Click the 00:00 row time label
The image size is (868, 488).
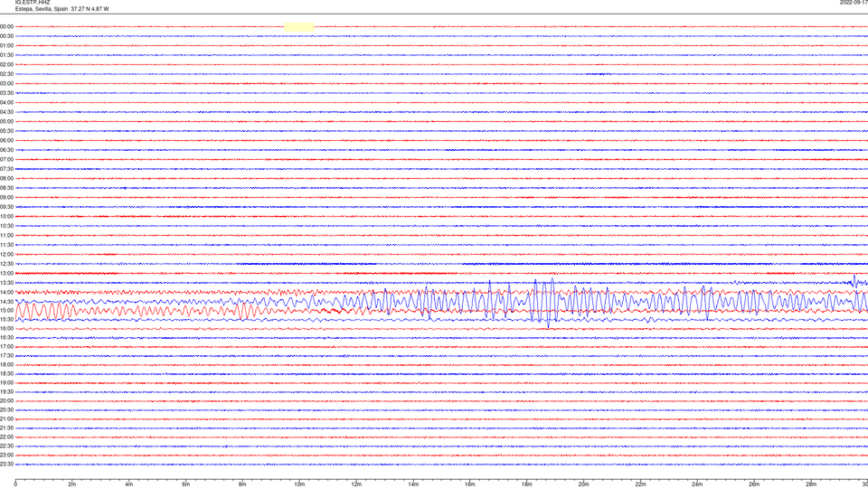[6, 26]
